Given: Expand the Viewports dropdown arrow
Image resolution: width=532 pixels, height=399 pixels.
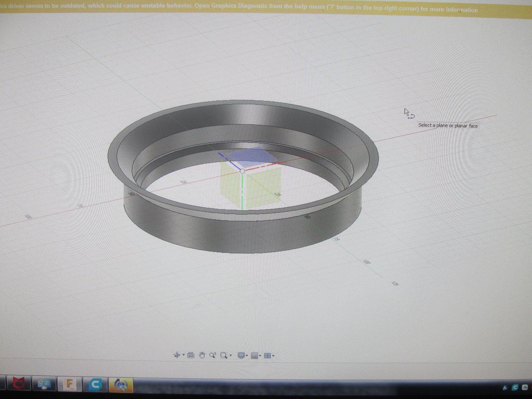Looking at the screenshot, I should [x=273, y=356].
